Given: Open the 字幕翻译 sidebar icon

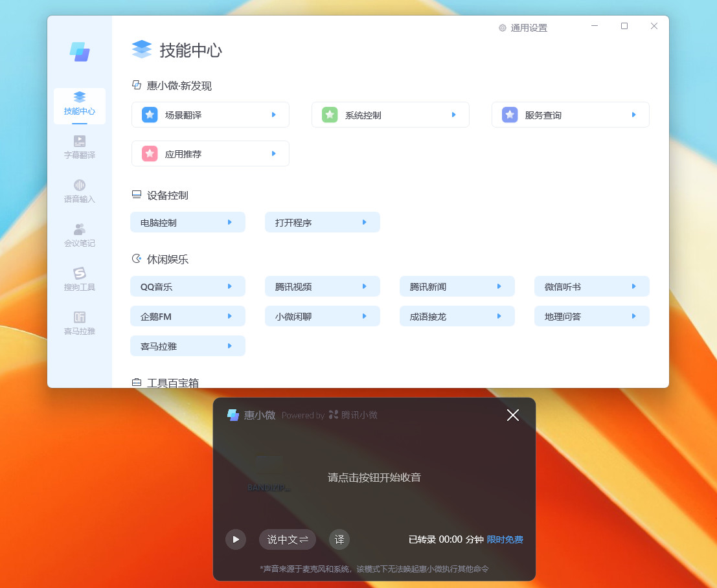Looking at the screenshot, I should pyautogui.click(x=79, y=146).
